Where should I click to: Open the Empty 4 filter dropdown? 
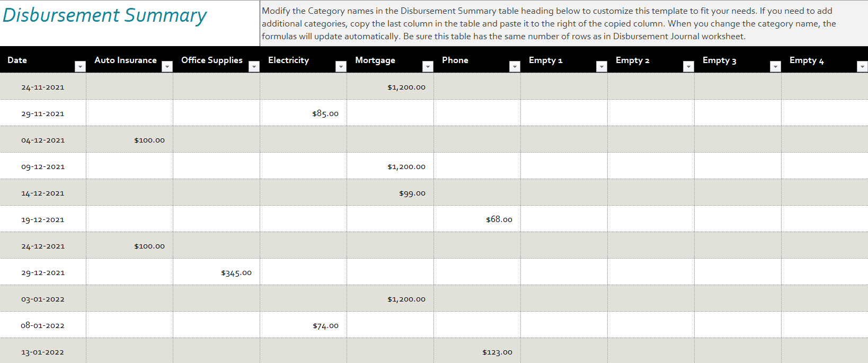pos(862,66)
